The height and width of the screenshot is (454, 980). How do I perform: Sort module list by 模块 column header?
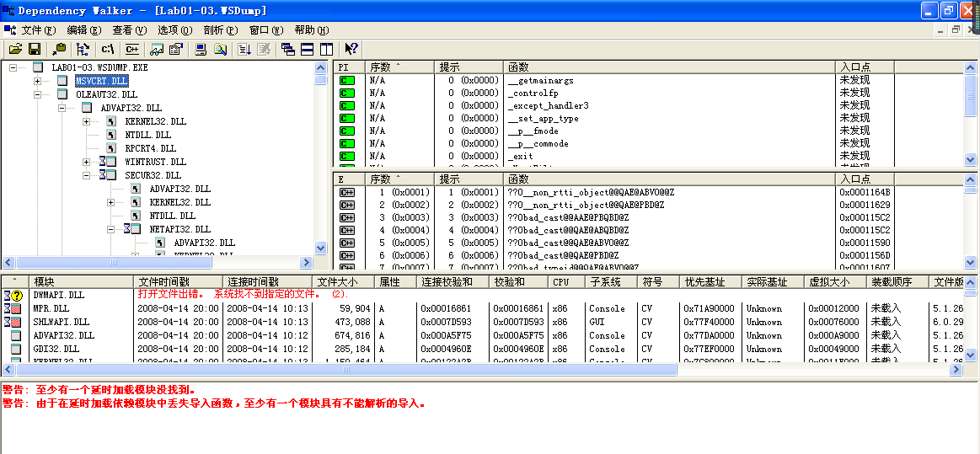click(x=81, y=282)
